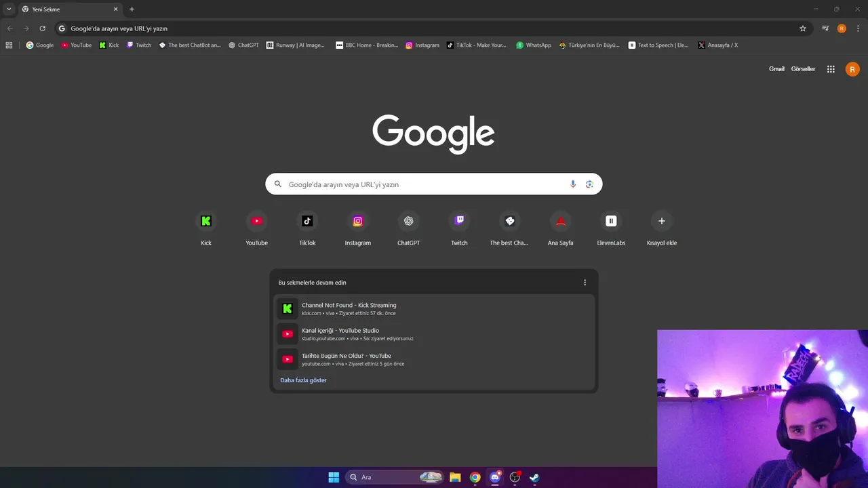Open TikTok - Make Your... bookmark
Viewport: 868px width, 488px height.
point(477,45)
